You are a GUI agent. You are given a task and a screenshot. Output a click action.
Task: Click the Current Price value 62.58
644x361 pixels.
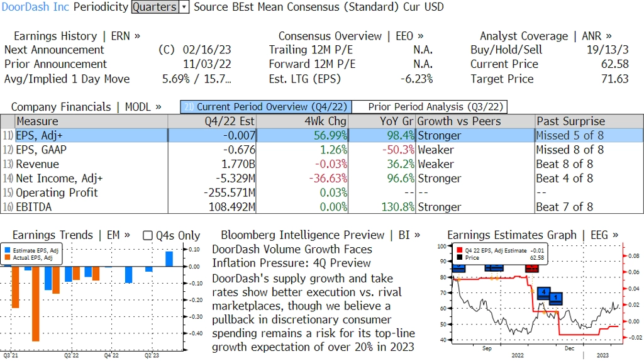(x=615, y=65)
